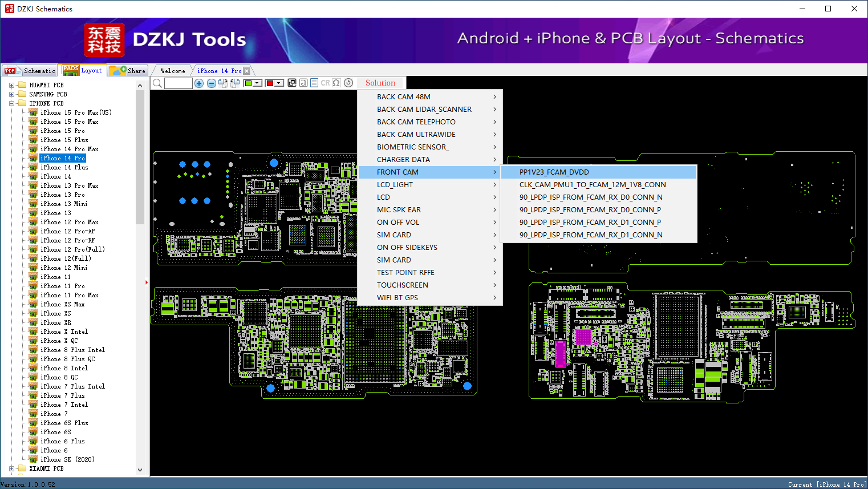Open the BIOMETRIC SENSOR_ submenu
Image resolution: width=868 pixels, height=489 pixels.
tap(430, 147)
